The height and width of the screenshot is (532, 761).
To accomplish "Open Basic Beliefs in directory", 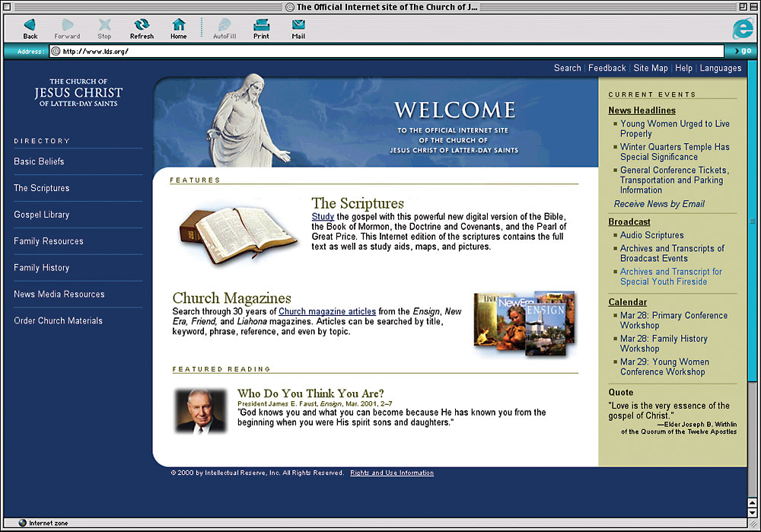I will tap(39, 161).
